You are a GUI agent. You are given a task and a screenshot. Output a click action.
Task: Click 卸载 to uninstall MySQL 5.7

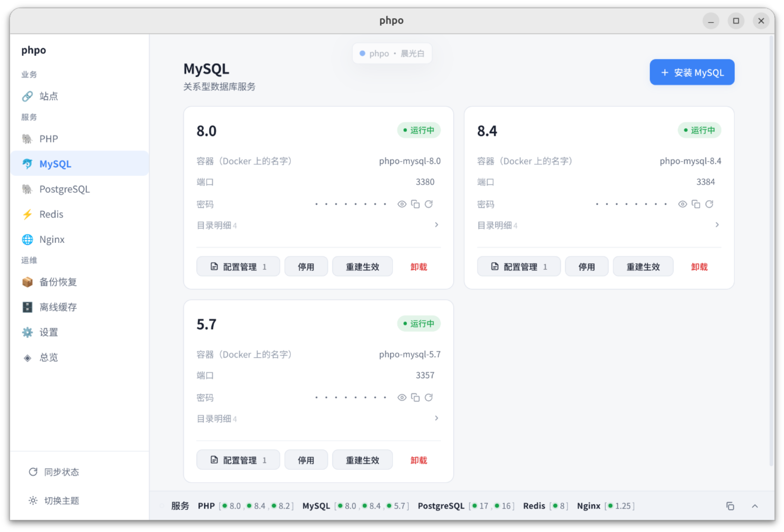tap(419, 460)
